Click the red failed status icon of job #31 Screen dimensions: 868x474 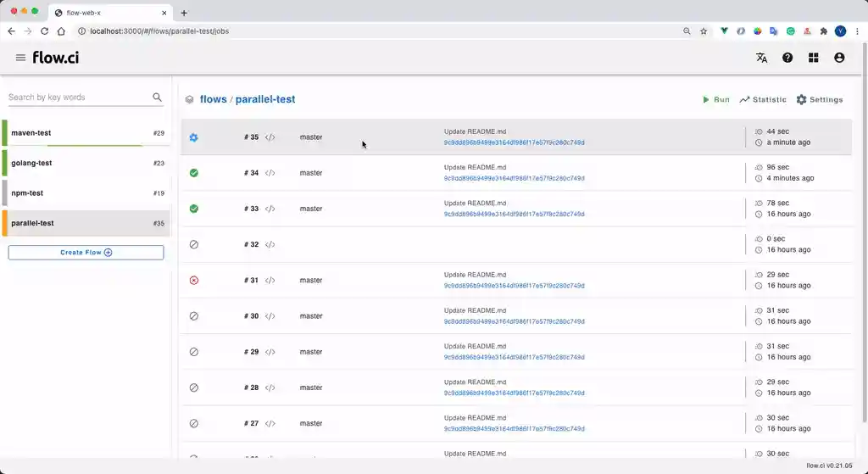[193, 281]
